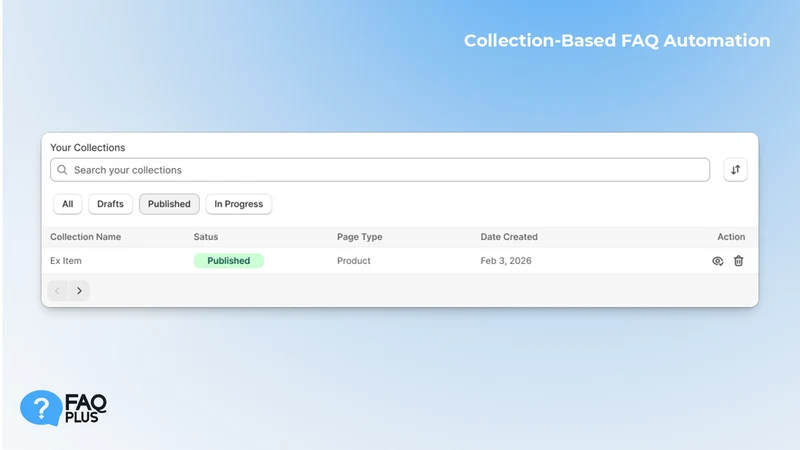Show In Progress collections tab
The height and width of the screenshot is (450, 800).
click(238, 204)
